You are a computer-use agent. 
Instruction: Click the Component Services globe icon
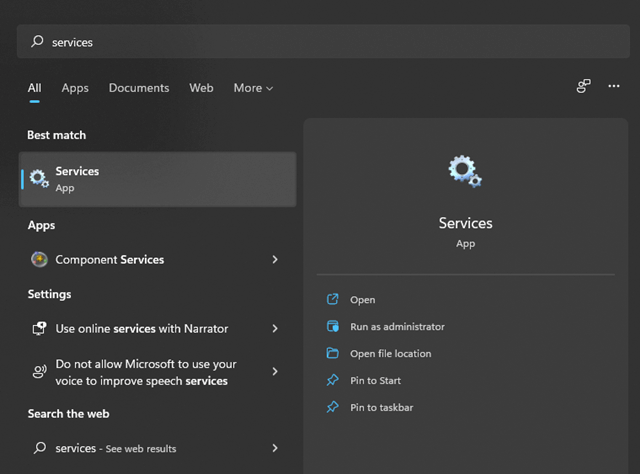40,259
